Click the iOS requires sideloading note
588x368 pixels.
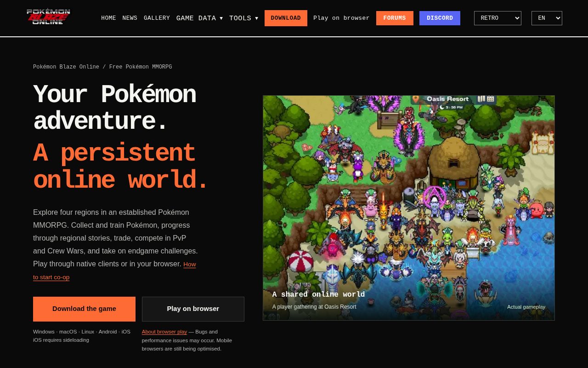[61, 340]
